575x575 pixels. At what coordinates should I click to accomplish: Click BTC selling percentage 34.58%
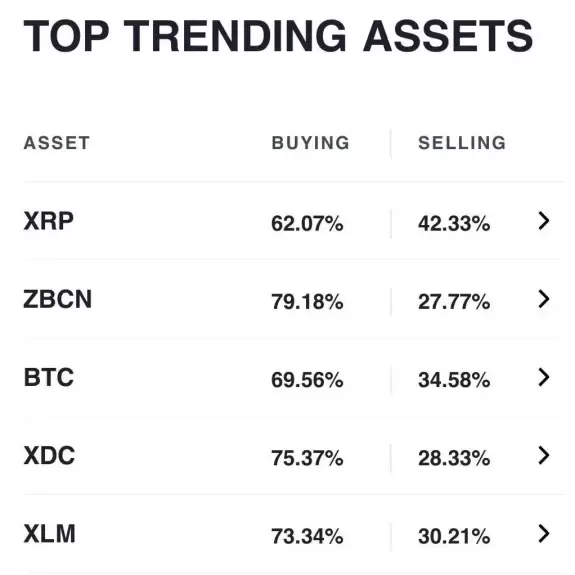pyautogui.click(x=454, y=380)
